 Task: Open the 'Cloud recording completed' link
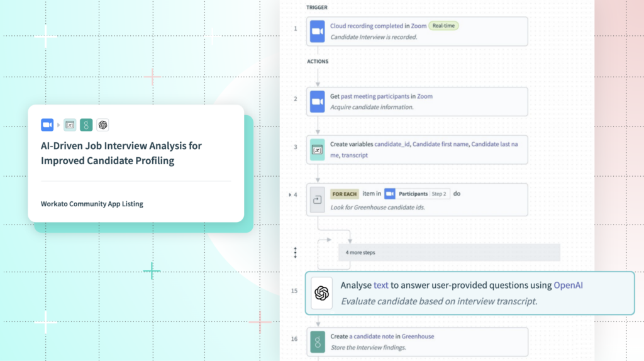point(367,26)
